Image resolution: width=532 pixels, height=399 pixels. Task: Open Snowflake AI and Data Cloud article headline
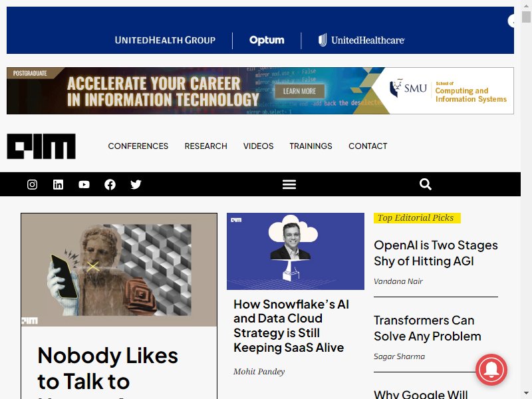(291, 326)
